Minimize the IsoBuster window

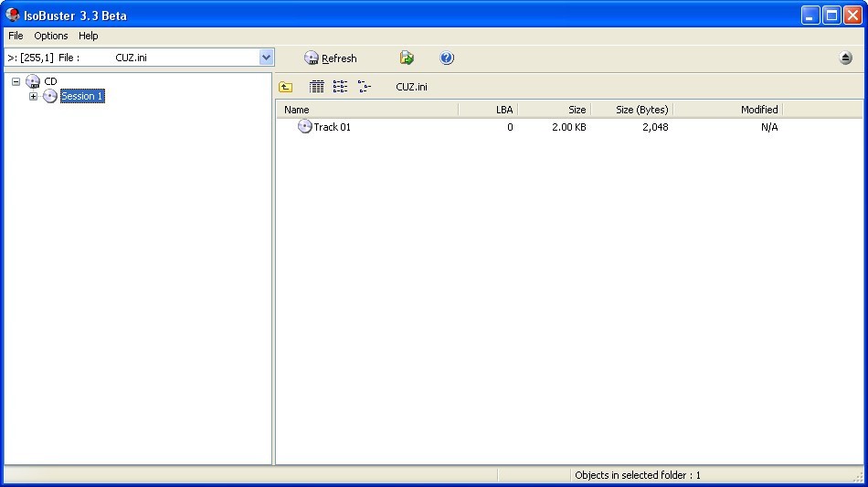click(810, 15)
